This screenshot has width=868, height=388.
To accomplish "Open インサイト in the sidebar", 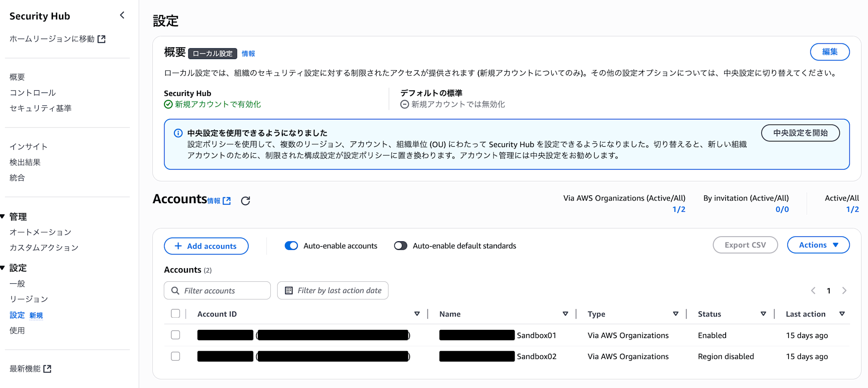I will point(29,147).
